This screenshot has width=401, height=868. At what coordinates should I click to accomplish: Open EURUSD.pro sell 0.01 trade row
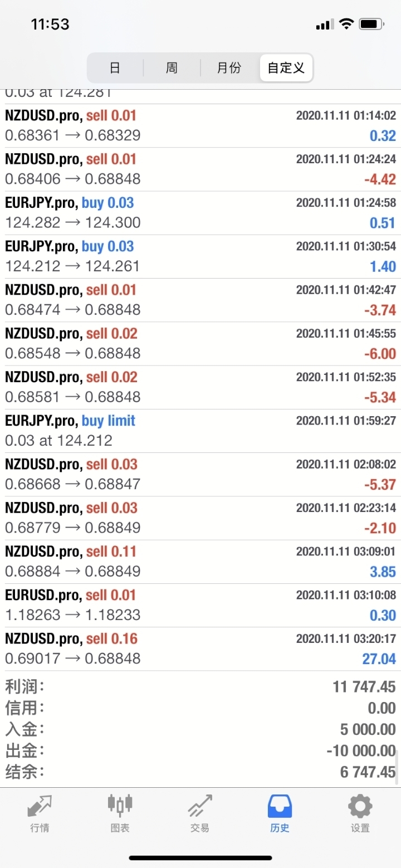(200, 606)
